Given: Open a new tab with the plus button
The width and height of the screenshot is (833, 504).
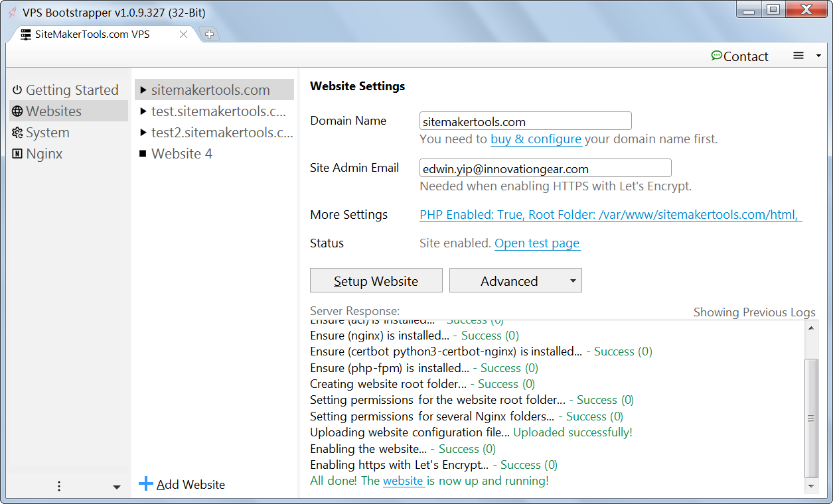Looking at the screenshot, I should coord(209,32).
